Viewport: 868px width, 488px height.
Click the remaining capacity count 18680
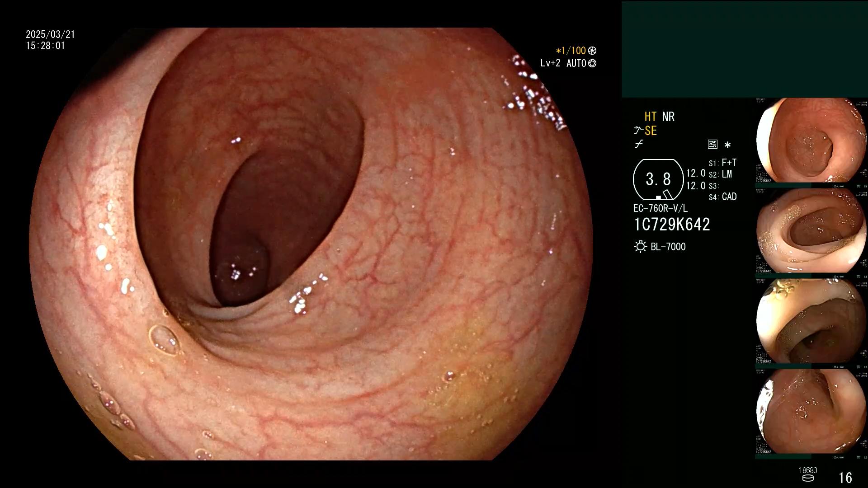coord(808,470)
